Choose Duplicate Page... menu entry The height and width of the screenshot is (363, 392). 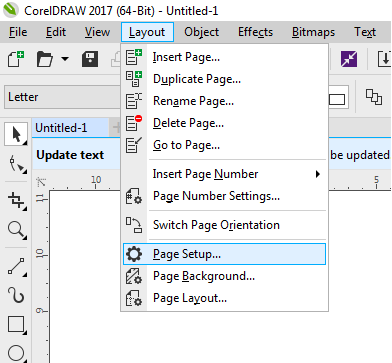(224, 79)
